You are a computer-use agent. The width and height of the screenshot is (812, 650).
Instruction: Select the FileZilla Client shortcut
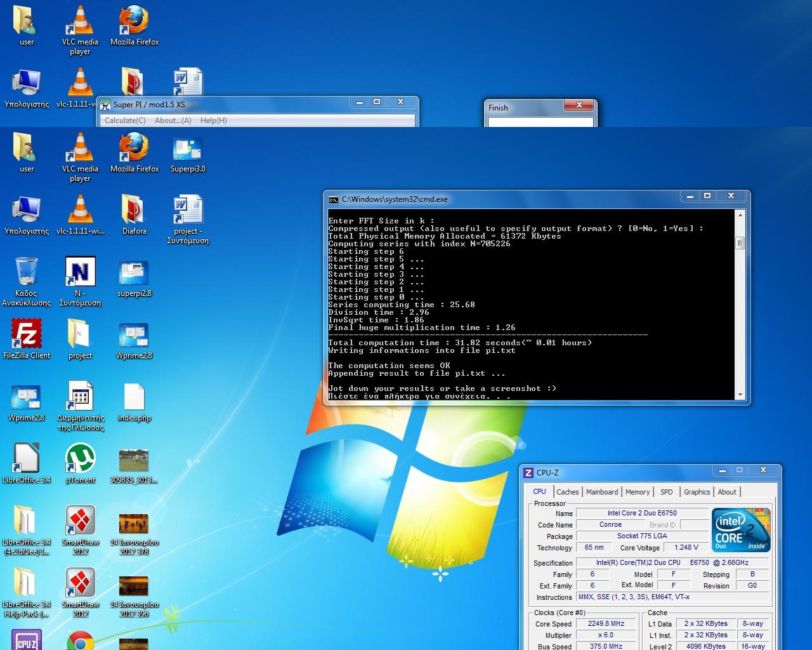27,340
